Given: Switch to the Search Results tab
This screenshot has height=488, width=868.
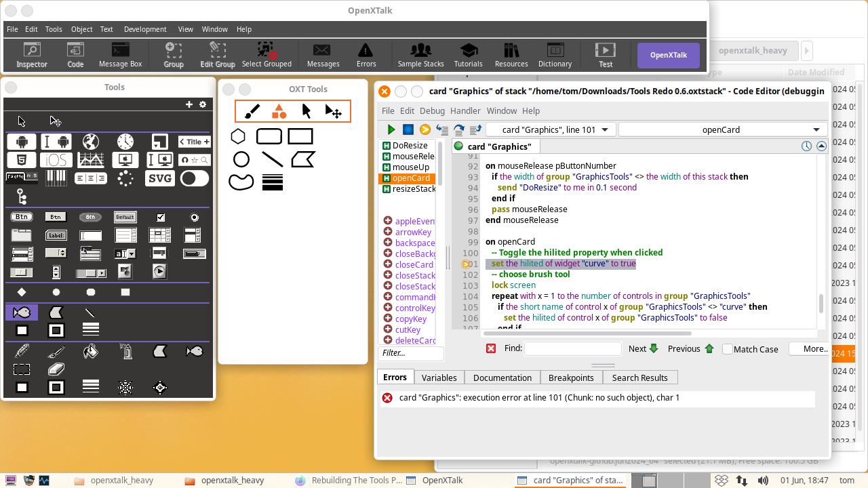Looking at the screenshot, I should pyautogui.click(x=639, y=378).
